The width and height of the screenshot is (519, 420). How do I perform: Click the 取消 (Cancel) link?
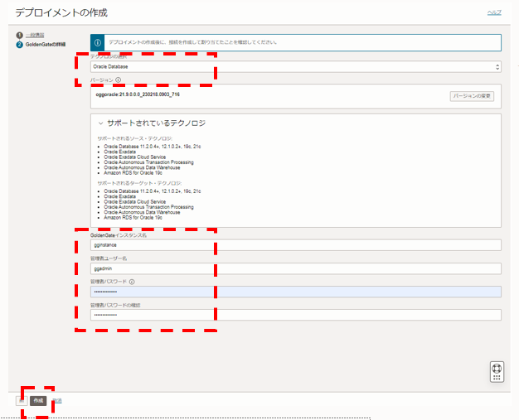(x=57, y=400)
